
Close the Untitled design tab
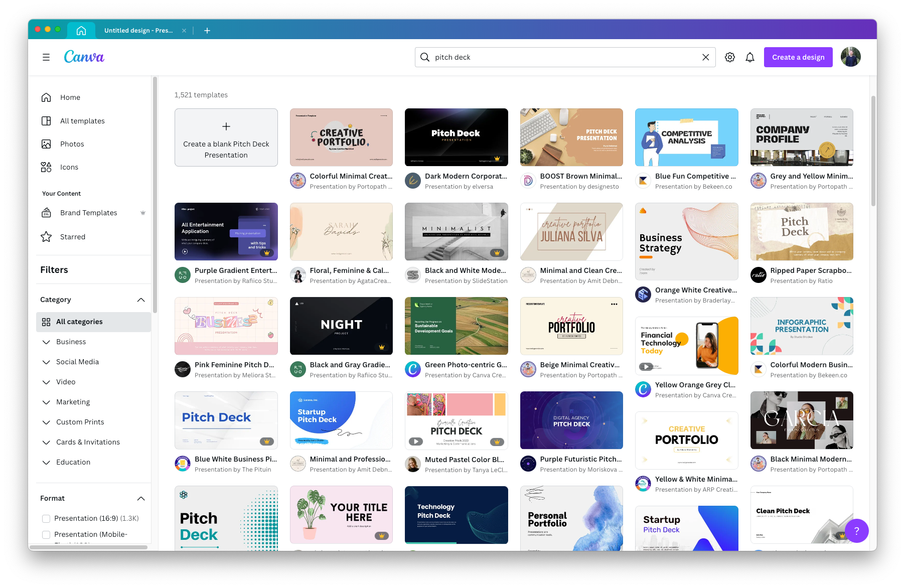[x=184, y=31]
